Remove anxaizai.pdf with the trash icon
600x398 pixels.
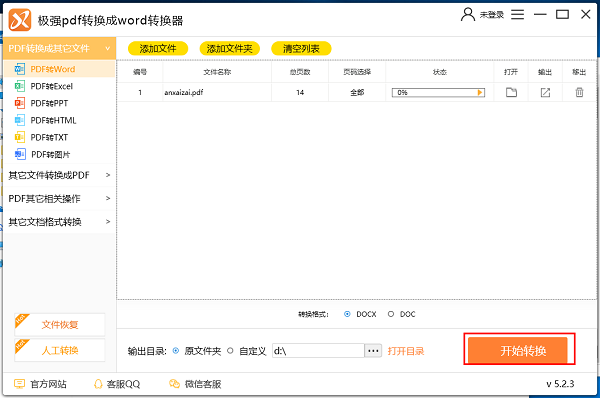point(579,92)
